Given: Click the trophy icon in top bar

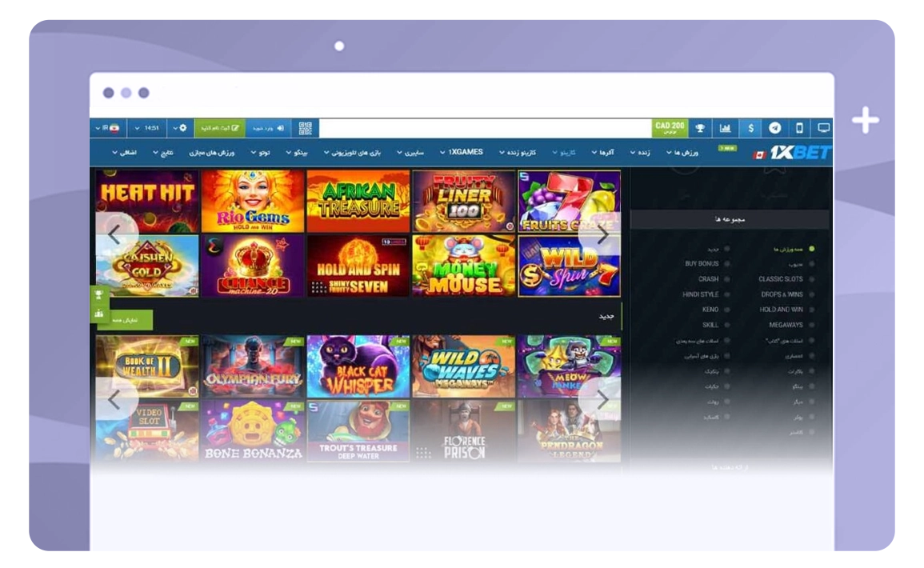Looking at the screenshot, I should pos(700,128).
